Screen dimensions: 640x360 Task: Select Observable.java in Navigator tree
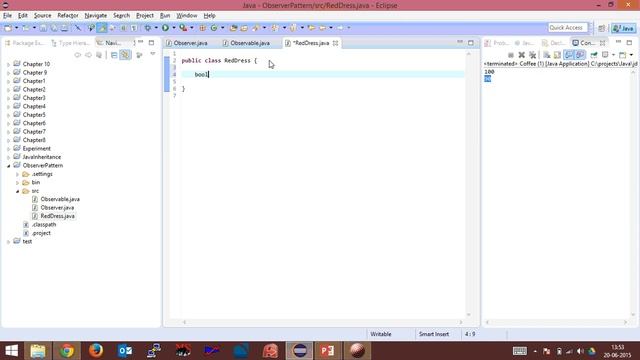60,199
